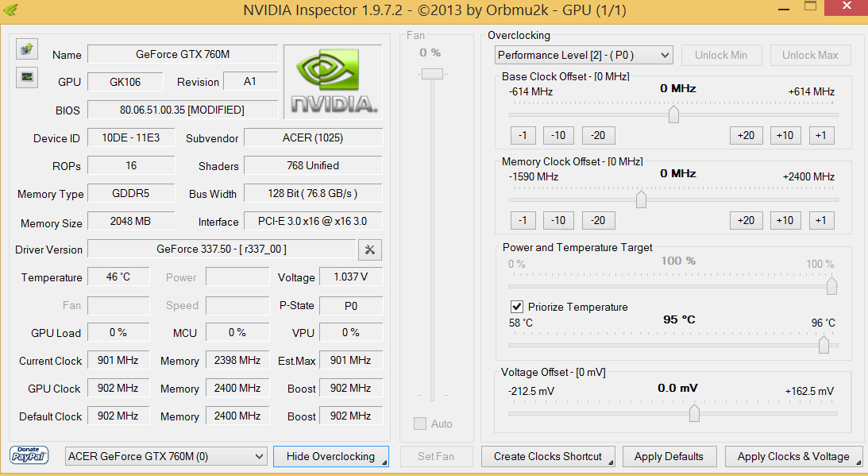Open the ACER GeForce GTX 760M (0) GPU selector
Image resolution: width=868 pixels, height=476 pixels.
(x=165, y=457)
